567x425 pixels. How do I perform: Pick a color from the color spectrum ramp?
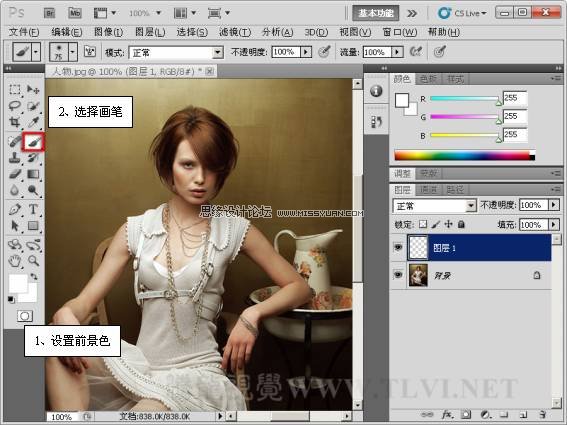pos(465,156)
